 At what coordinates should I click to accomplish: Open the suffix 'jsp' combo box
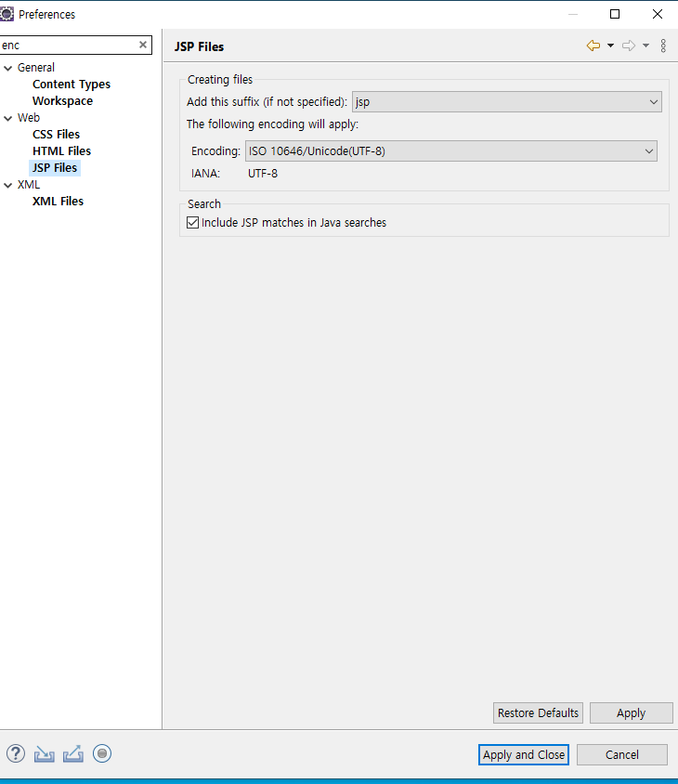[x=507, y=102]
